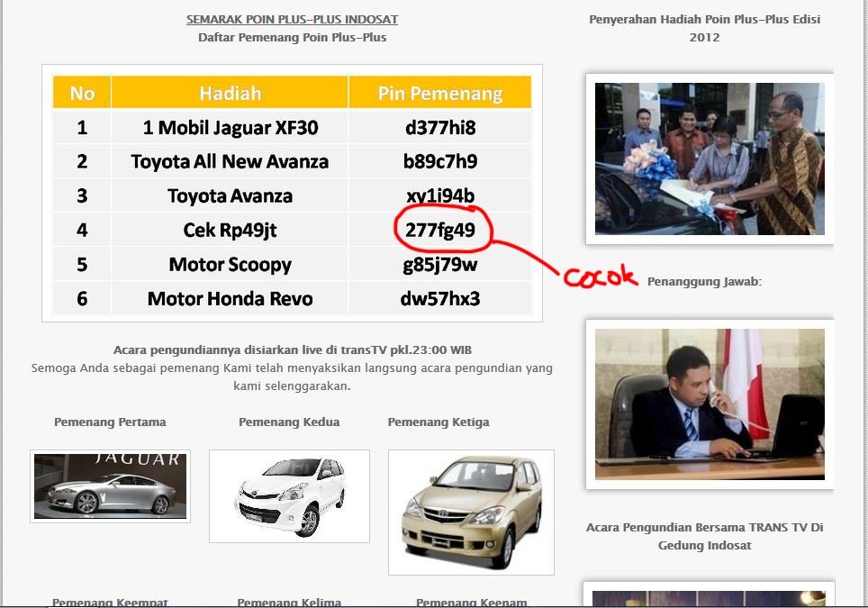This screenshot has width=868, height=608.
Task: Select the pin code g85j79w
Action: tap(440, 264)
